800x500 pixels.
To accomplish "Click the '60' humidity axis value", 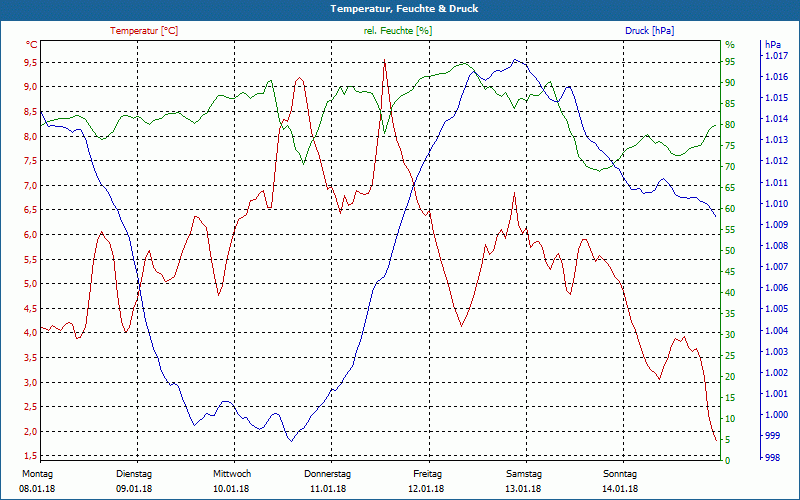I will click(730, 209).
